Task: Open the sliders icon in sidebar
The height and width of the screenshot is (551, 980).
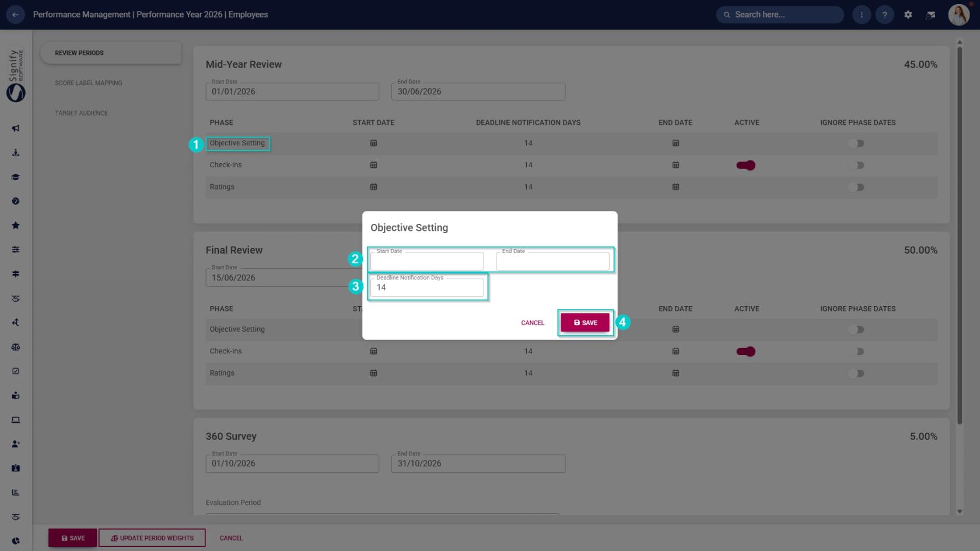Action: click(x=16, y=250)
